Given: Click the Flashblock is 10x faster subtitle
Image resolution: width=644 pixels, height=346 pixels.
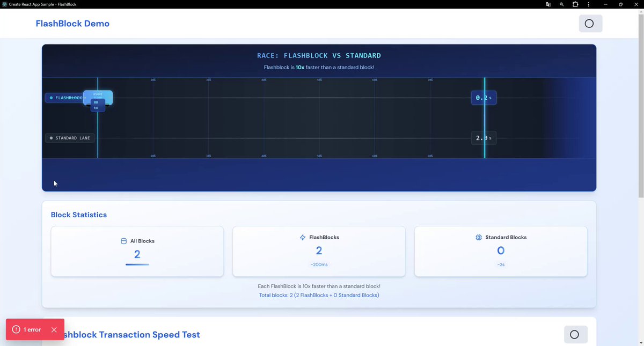Looking at the screenshot, I should [319, 67].
